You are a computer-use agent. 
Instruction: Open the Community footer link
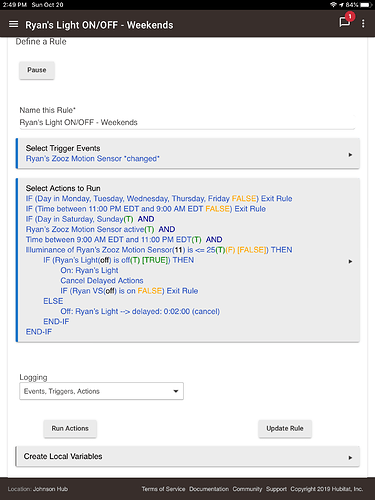click(247, 489)
